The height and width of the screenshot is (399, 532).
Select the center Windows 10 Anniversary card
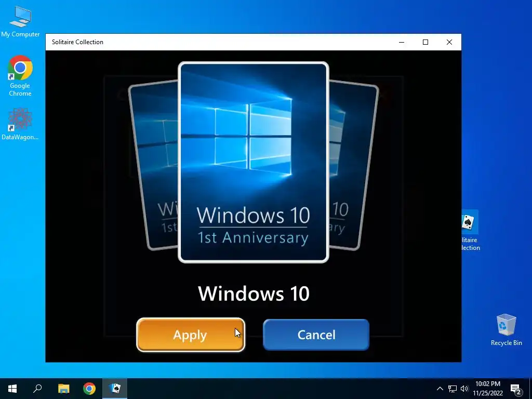click(x=254, y=162)
